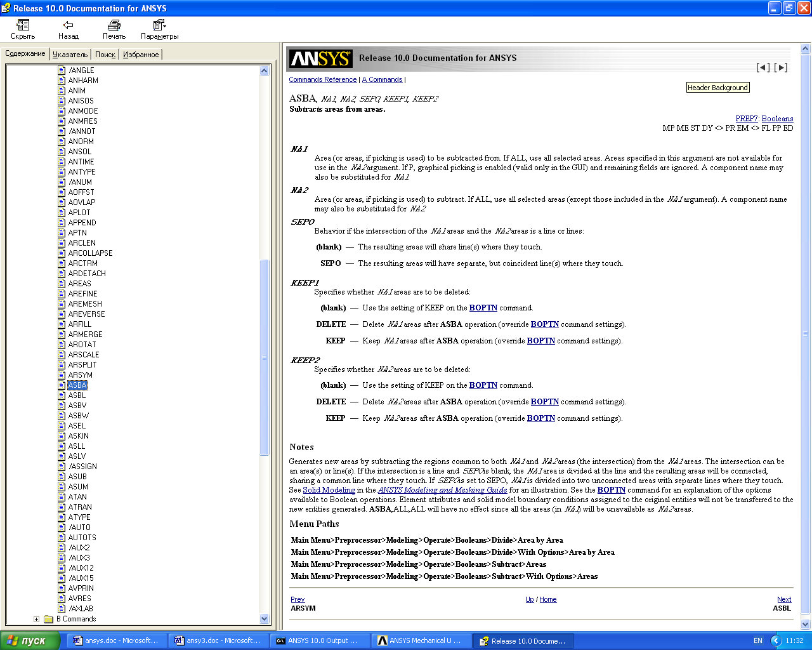This screenshot has height=650, width=812.
Task: Click the page icon beside /ANGLE
Action: 62,70
